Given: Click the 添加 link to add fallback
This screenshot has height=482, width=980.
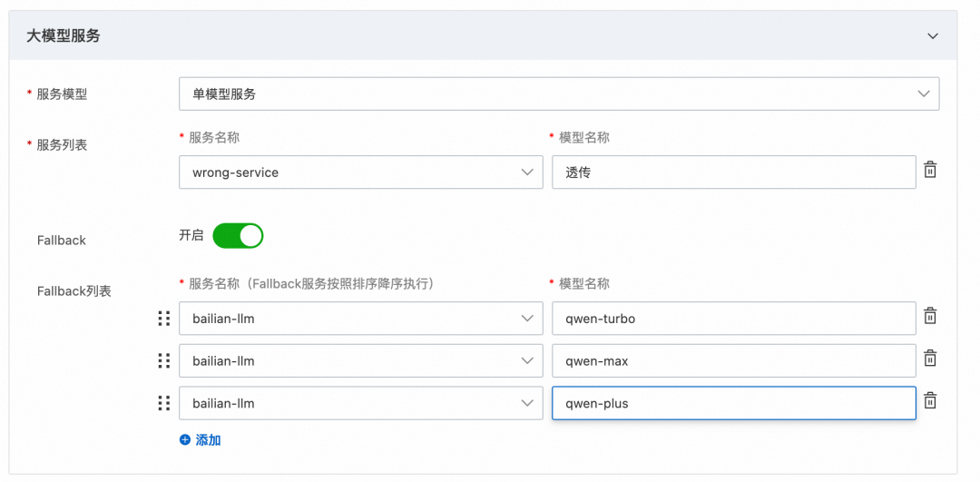Looking at the screenshot, I should 208,440.
